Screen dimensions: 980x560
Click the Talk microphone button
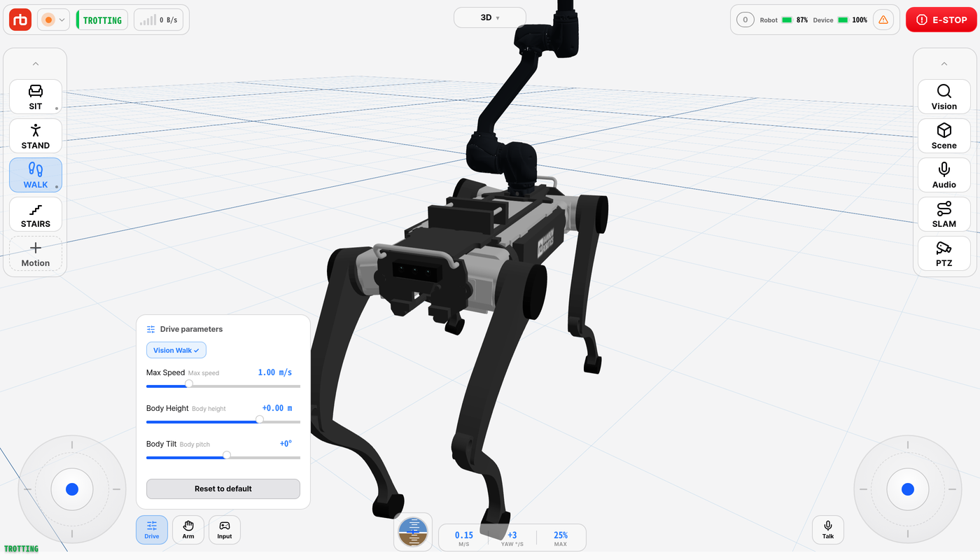click(828, 530)
